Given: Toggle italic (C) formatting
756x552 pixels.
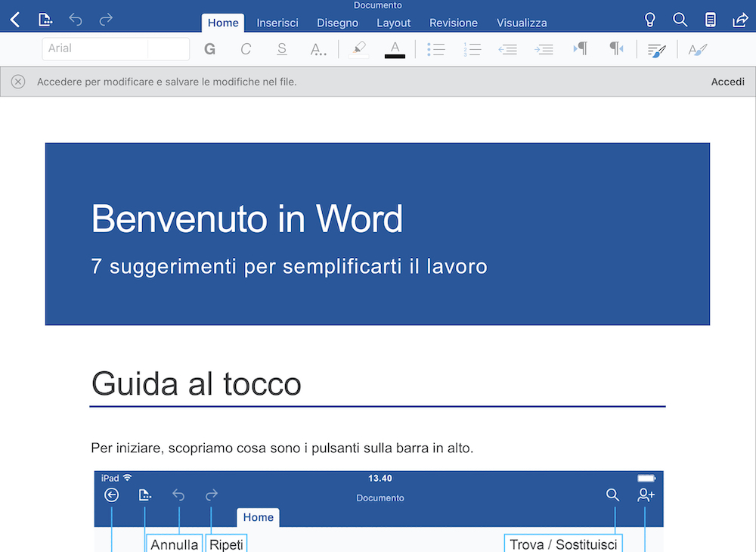Looking at the screenshot, I should click(246, 49).
